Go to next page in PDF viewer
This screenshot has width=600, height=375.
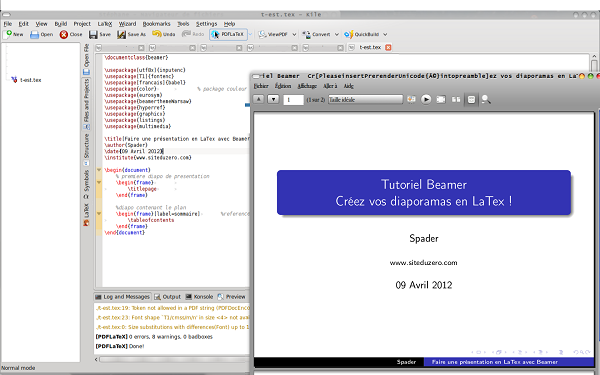(273, 99)
